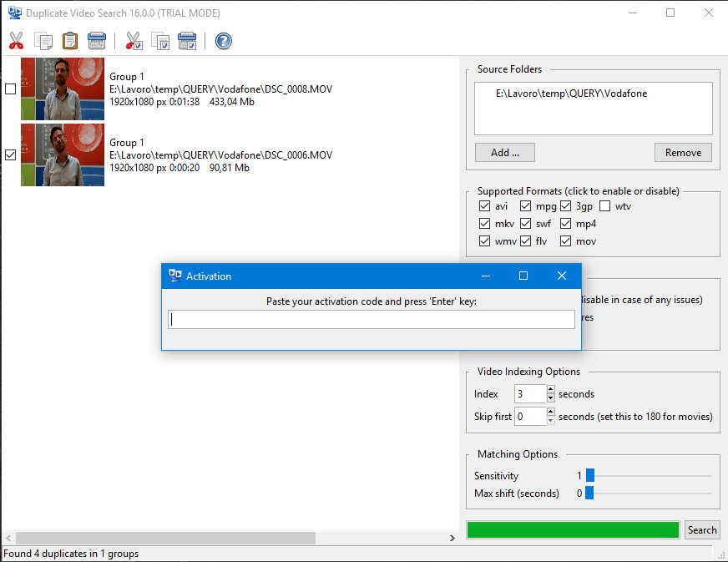Select the E:\Lavoro\temp\QUERY\Vodafone source folder entry
728x562 pixels.
(571, 94)
